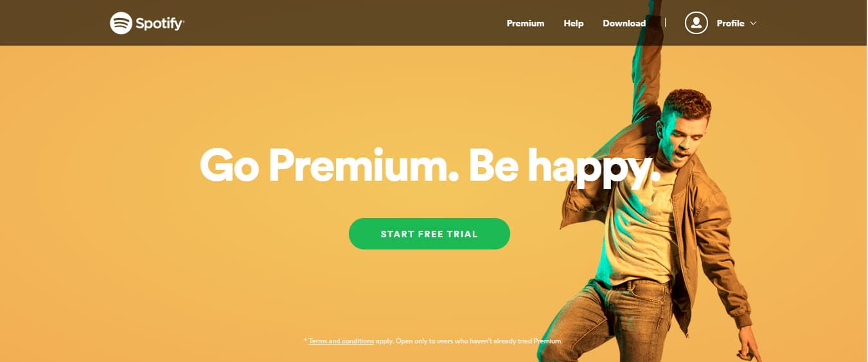Open the Help navigation item
The image size is (868, 362).
click(573, 23)
